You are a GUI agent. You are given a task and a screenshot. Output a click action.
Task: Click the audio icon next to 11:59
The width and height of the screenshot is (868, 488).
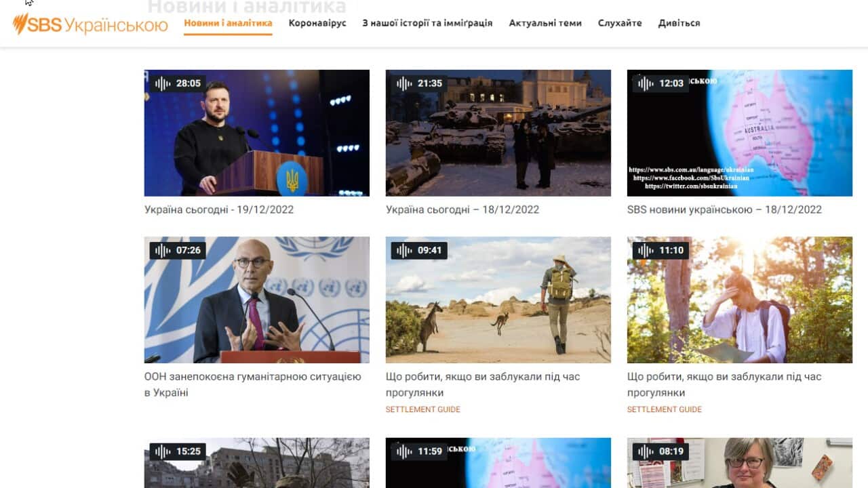pos(402,450)
